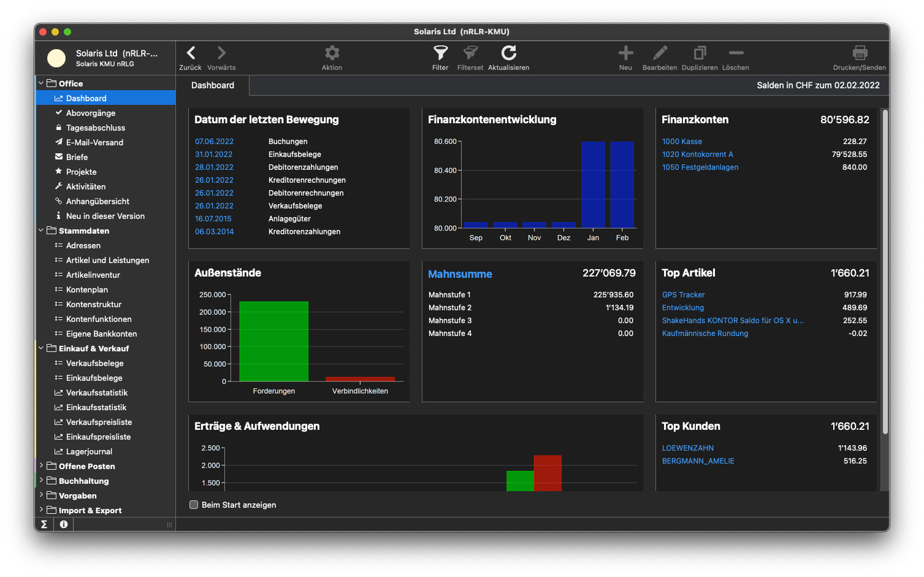Click the green Forderungen bar in Außenstände chart
Screen dimensions: 924x577
(273, 340)
